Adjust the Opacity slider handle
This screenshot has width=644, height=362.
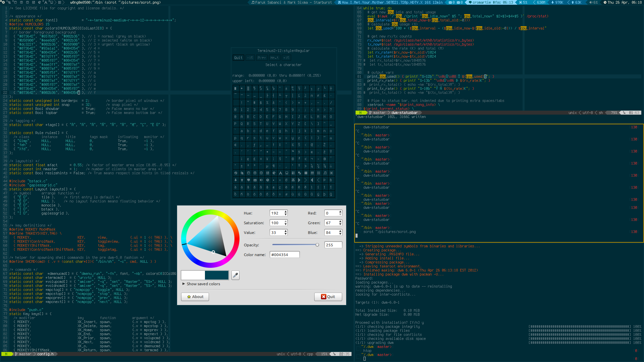pos(317,245)
